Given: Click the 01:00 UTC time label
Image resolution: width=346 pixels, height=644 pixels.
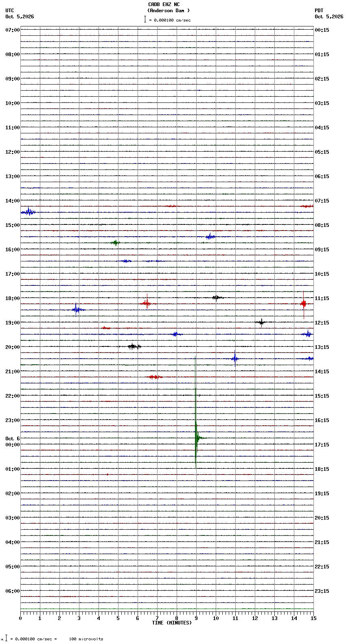Looking at the screenshot, I should (x=13, y=469).
